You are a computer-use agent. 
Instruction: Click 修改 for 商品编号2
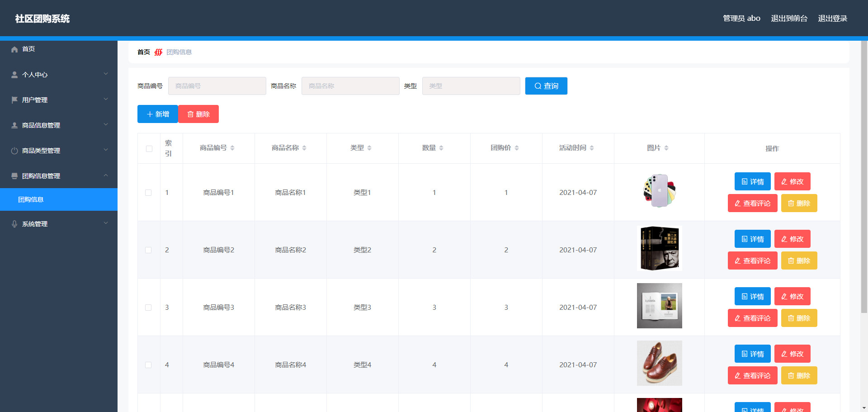pyautogui.click(x=793, y=239)
